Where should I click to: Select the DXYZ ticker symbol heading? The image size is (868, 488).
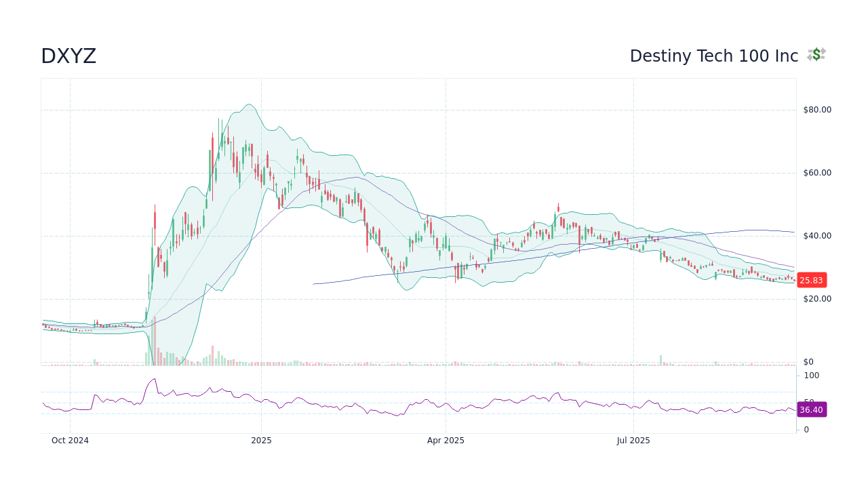coord(68,56)
